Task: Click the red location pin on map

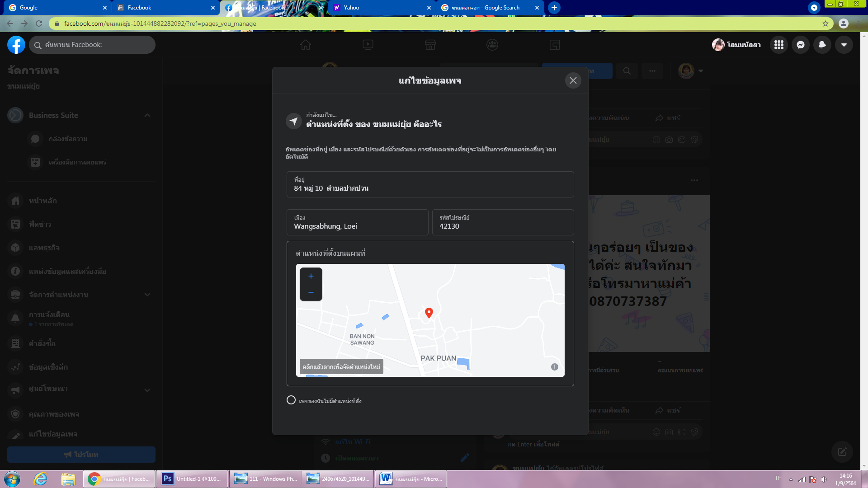Action: tap(429, 312)
